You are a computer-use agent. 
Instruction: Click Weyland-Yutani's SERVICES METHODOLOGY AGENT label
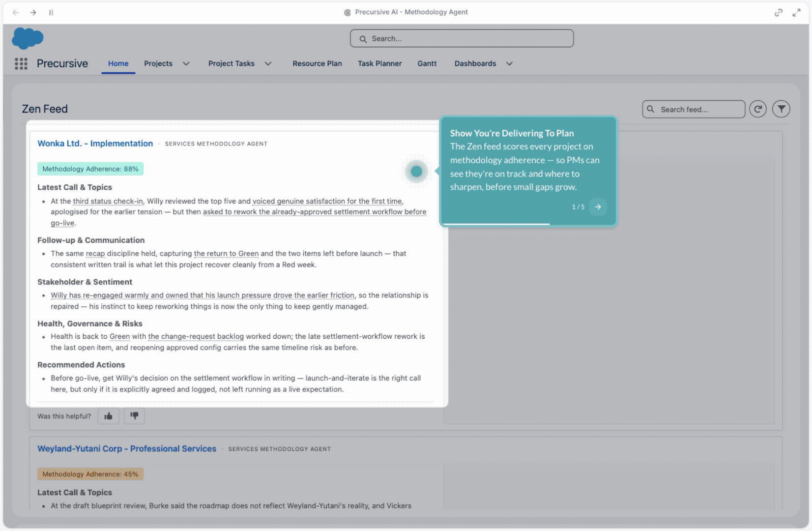click(x=279, y=449)
